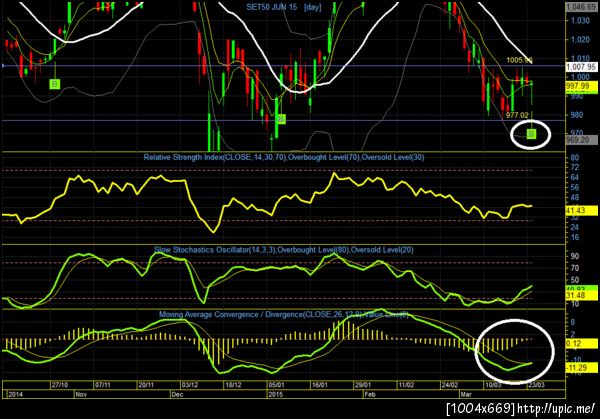Click the 03/12 date on the time axis
This screenshot has width=600, height=419.
[x=190, y=385]
